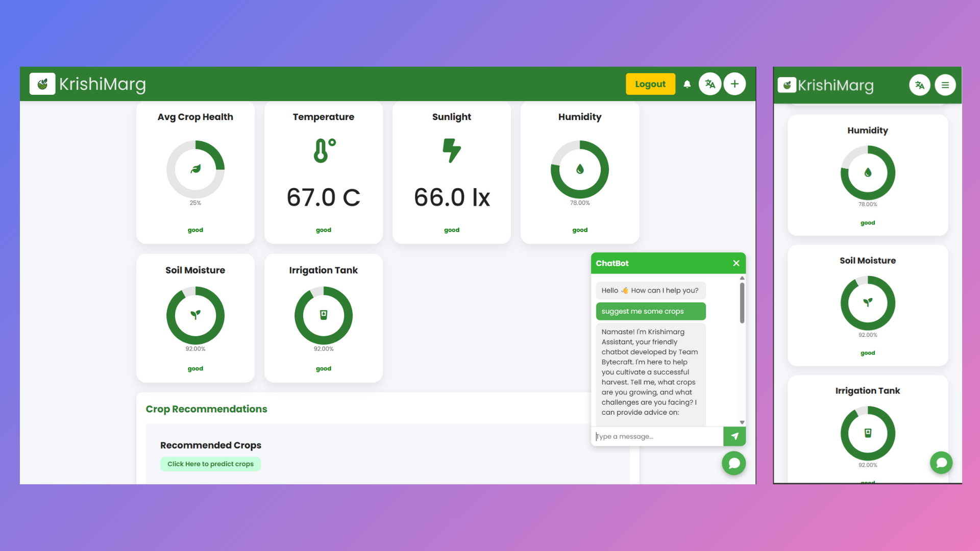Open the chat bubble in mobile view
The width and height of the screenshot is (980, 551).
941,463
